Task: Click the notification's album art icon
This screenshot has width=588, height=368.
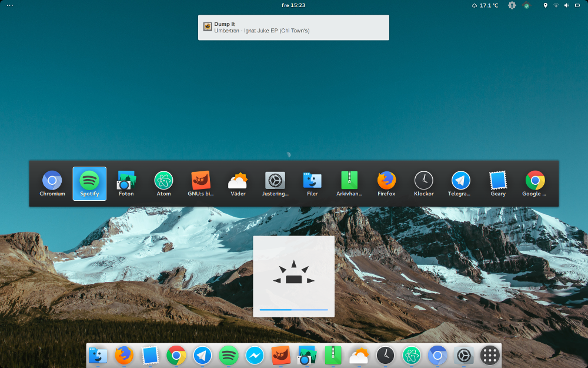Action: [208, 26]
